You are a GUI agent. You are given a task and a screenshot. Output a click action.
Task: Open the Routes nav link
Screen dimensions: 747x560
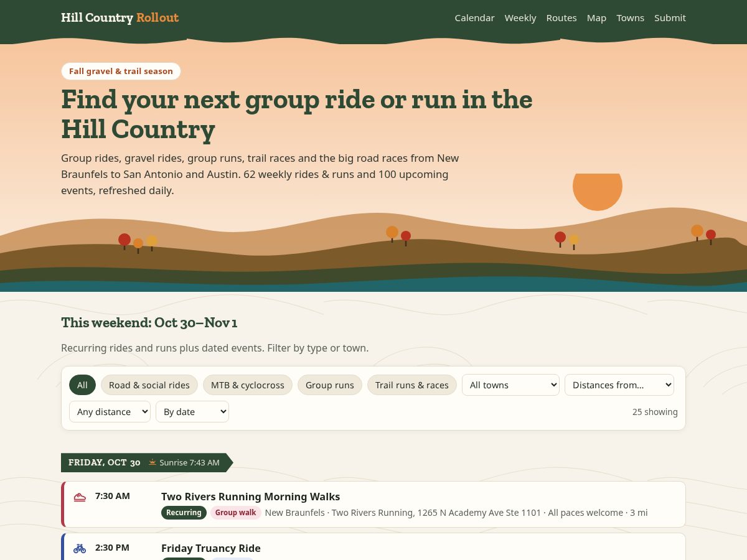561,18
